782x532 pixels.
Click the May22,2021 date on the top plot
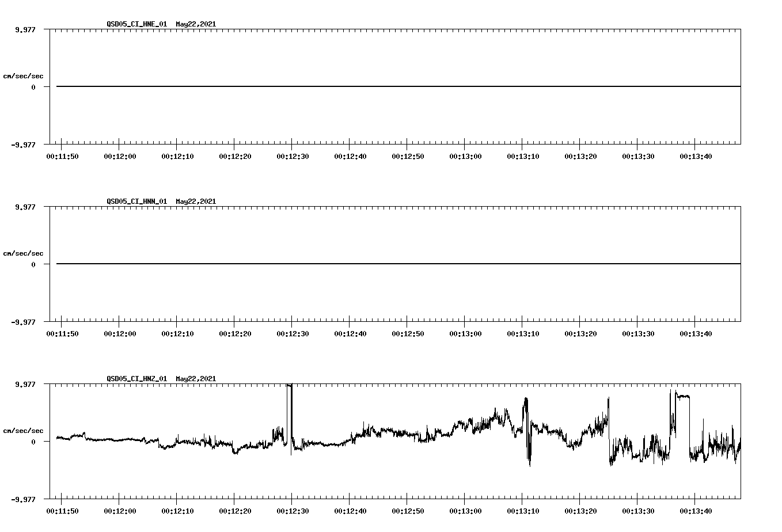pos(195,24)
